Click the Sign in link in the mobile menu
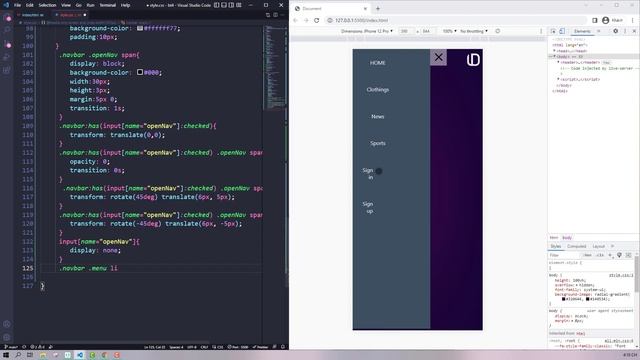This screenshot has height=360, width=640. coord(368,174)
